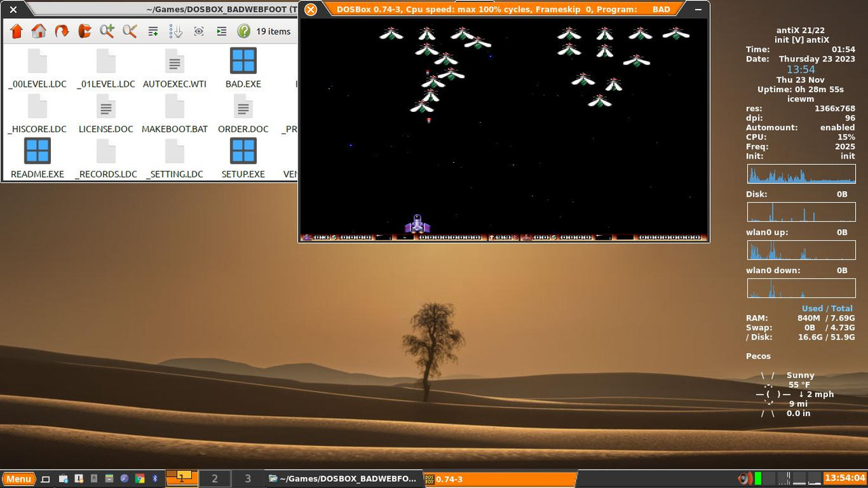This screenshot has height=488, width=868.
Task: Select the _RECORDS.LDC file icon
Action: (x=106, y=151)
